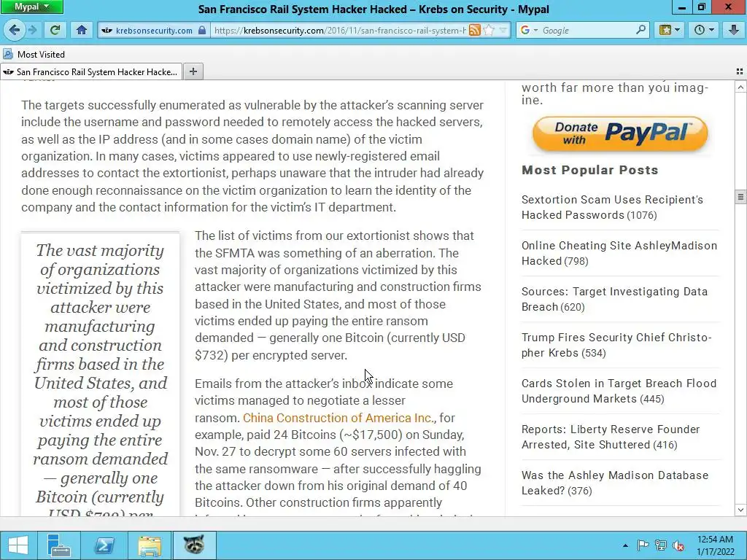This screenshot has width=747, height=560.
Task: Click the Mypal raccoon taskbar icon
Action: click(x=194, y=545)
